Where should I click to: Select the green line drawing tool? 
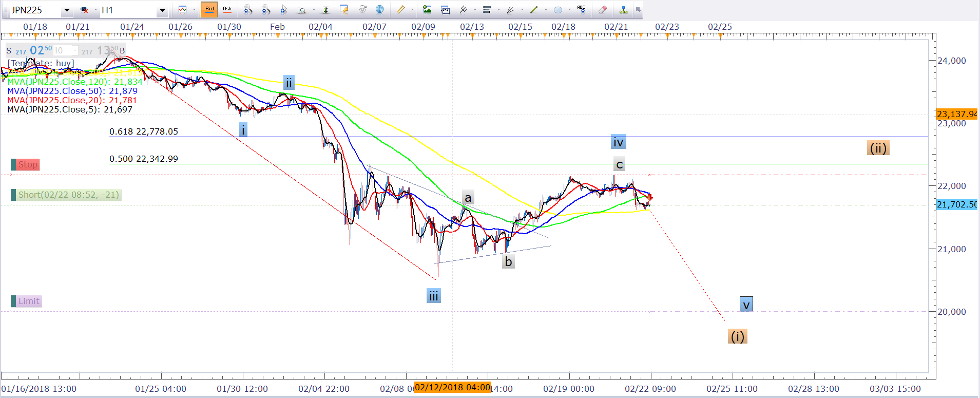click(534, 9)
